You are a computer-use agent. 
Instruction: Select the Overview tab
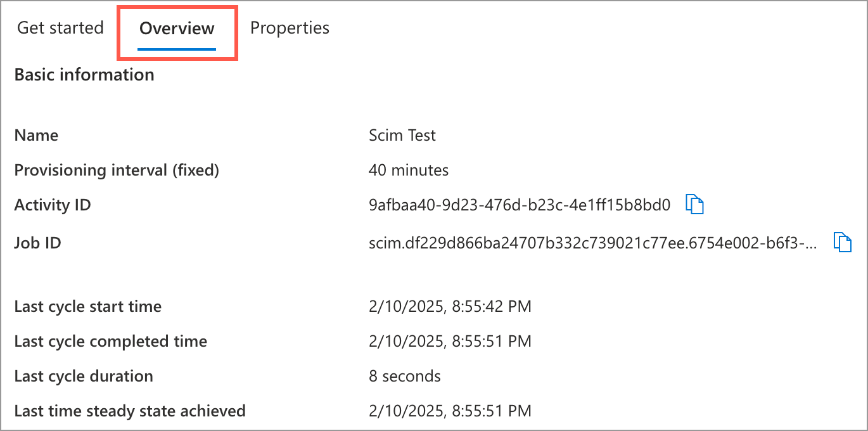pyautogui.click(x=177, y=29)
